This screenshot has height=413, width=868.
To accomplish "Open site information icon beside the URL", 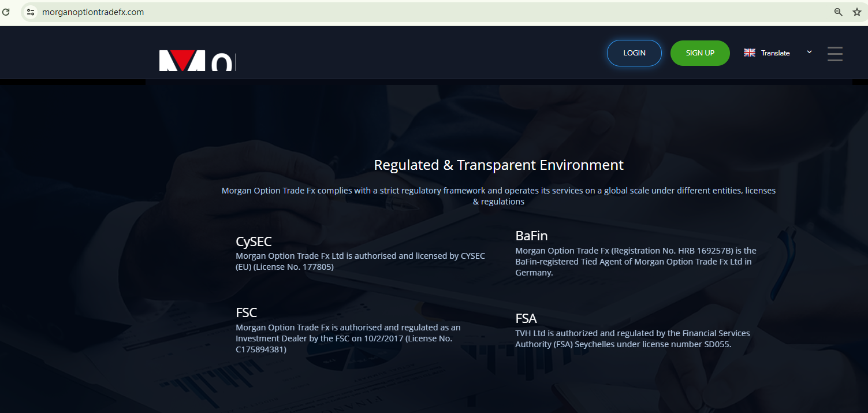I will 31,12.
